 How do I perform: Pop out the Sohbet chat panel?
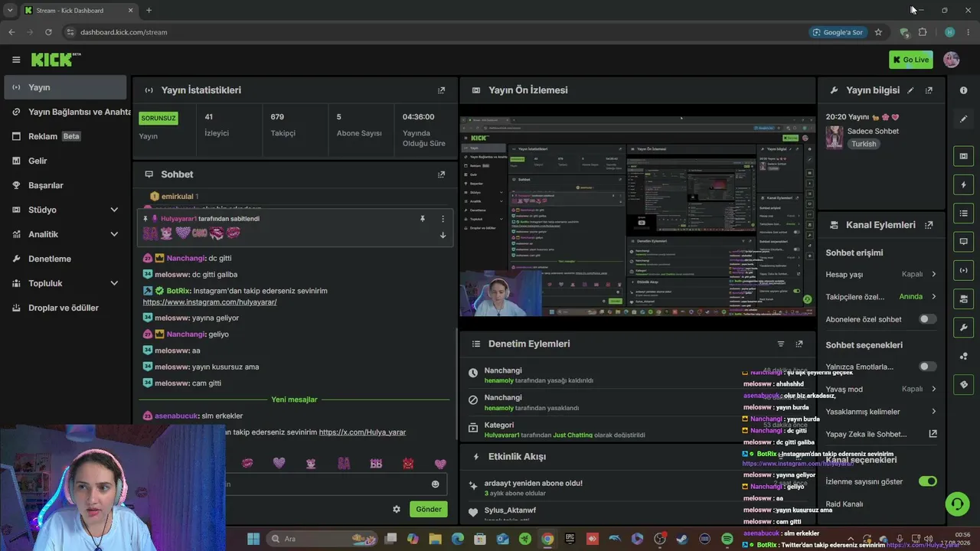441,174
